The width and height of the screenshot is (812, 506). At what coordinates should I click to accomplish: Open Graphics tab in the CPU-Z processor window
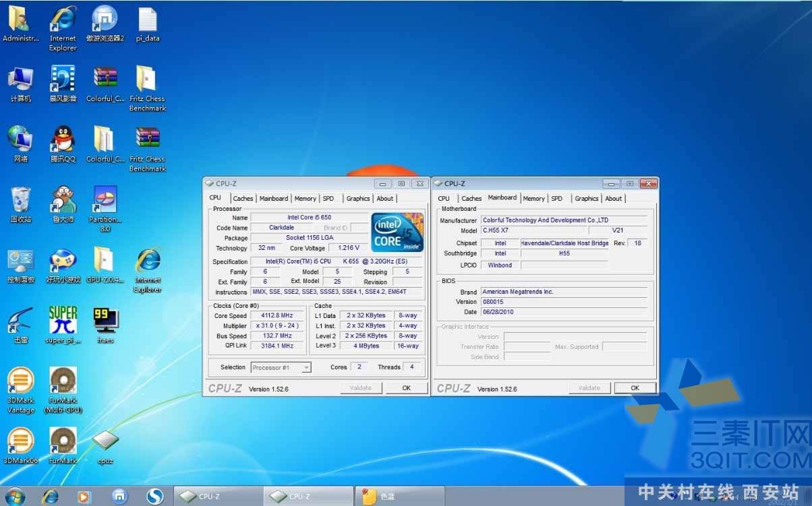pyautogui.click(x=358, y=198)
